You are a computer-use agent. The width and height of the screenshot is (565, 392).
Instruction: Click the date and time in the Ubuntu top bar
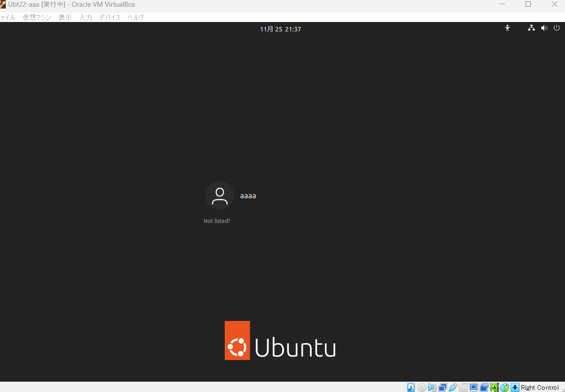[x=280, y=29]
